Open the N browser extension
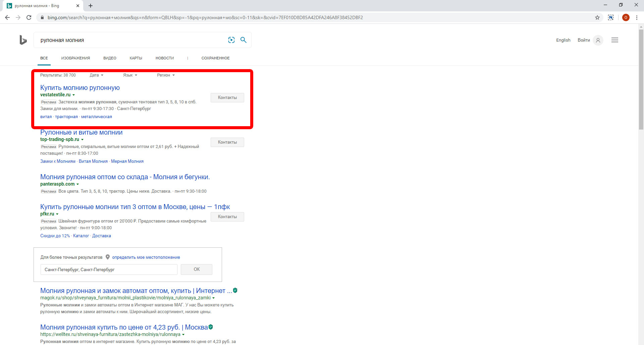 click(x=611, y=17)
